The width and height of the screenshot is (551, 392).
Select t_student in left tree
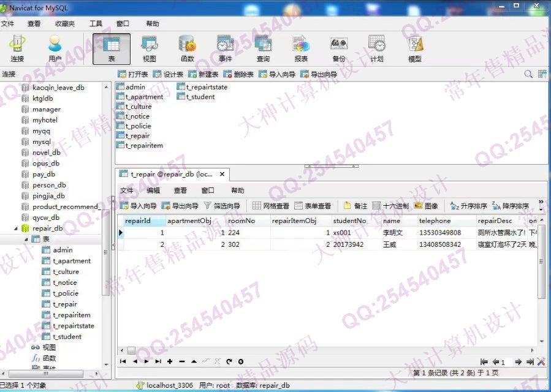(x=67, y=337)
